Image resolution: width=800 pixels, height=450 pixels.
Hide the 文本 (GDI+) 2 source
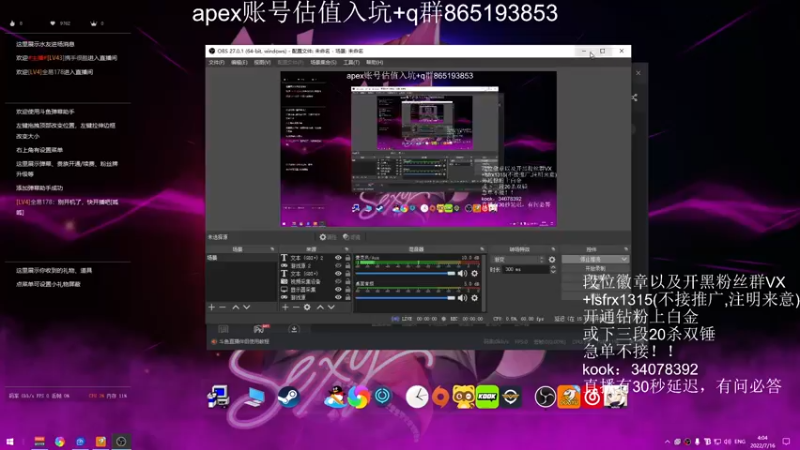338,258
